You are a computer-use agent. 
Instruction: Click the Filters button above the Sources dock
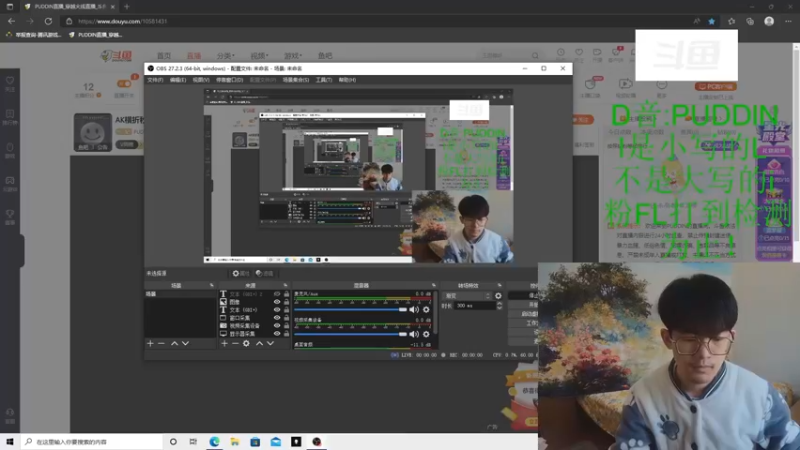[264, 273]
